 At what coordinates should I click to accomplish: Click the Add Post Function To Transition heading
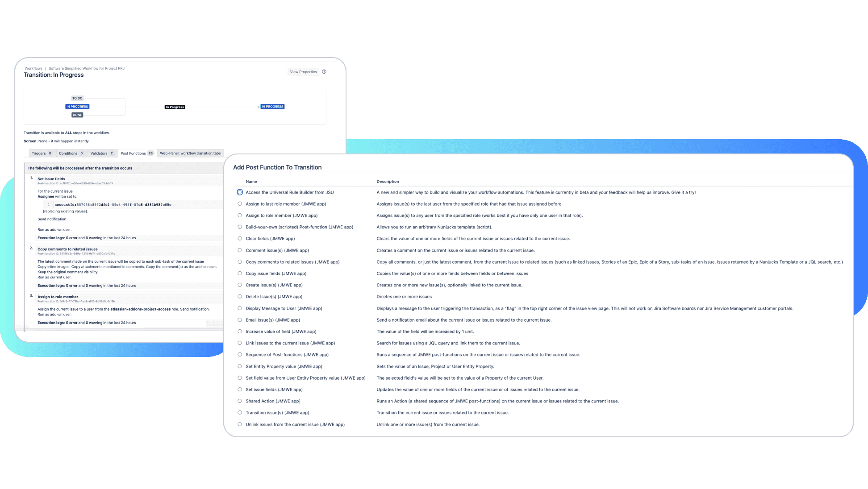tap(277, 167)
